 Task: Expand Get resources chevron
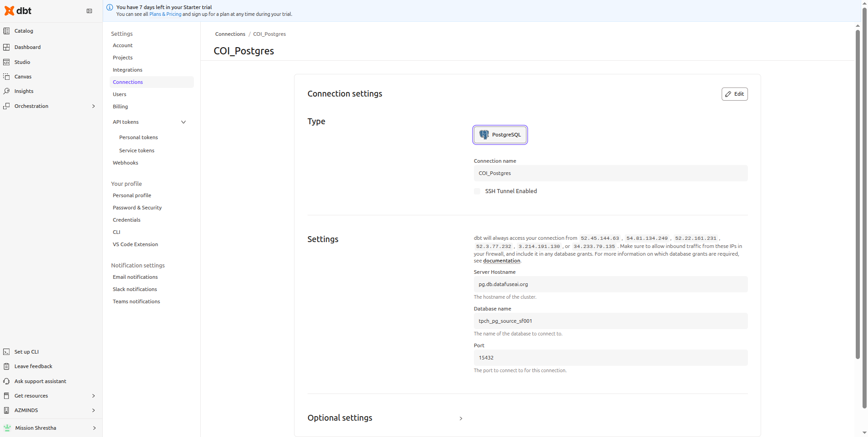click(94, 396)
